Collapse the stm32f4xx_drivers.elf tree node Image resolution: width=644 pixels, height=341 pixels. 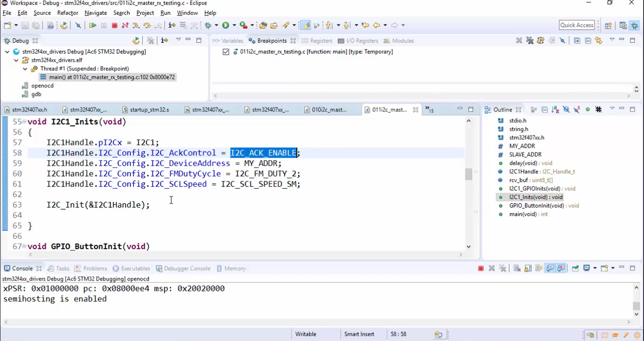16,60
